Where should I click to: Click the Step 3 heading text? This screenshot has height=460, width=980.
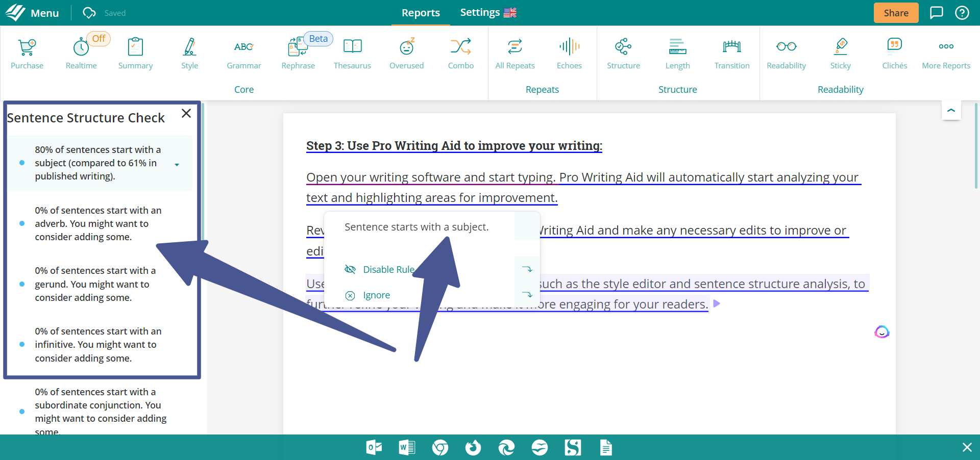(454, 146)
